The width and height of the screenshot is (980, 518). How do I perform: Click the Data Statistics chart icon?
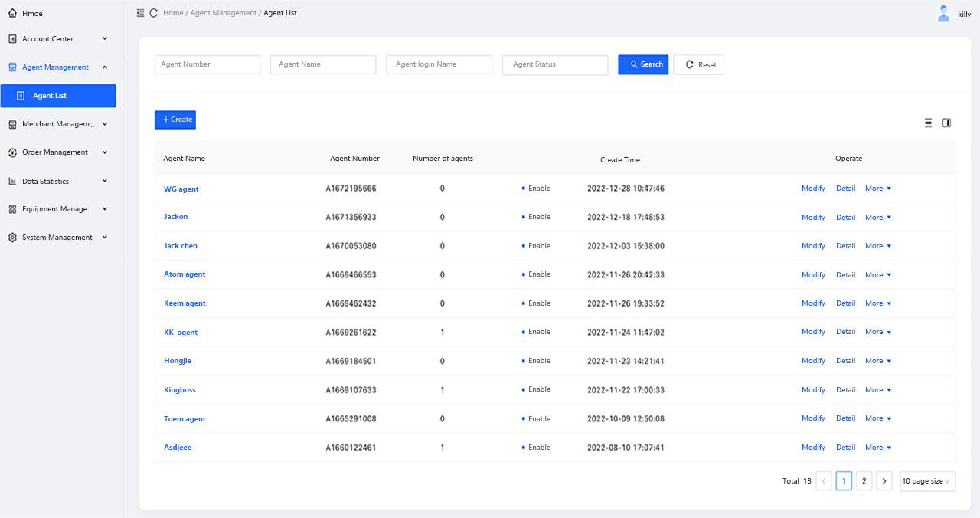pos(12,182)
